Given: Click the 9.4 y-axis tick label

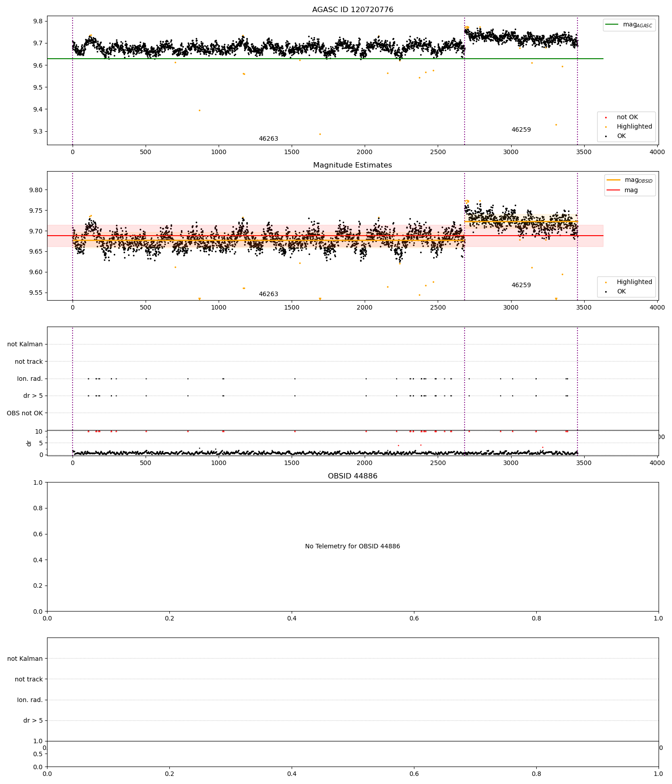Looking at the screenshot, I should (x=38, y=109).
